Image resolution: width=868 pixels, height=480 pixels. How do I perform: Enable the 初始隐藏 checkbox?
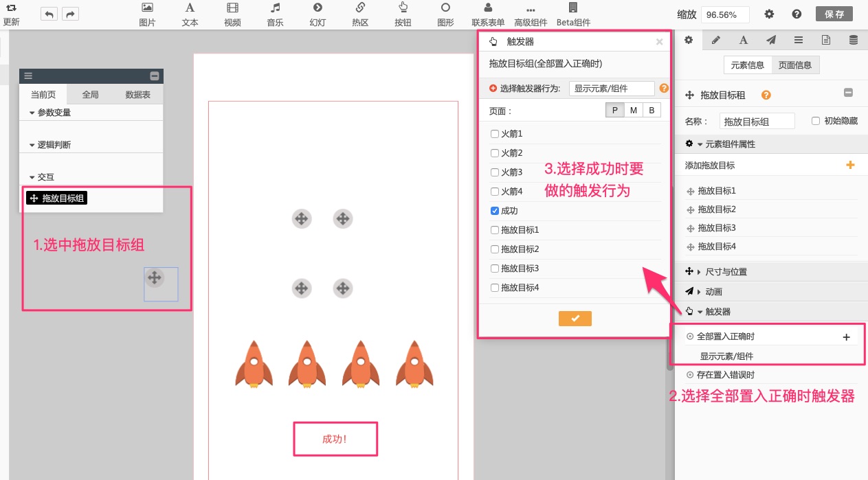[816, 121]
